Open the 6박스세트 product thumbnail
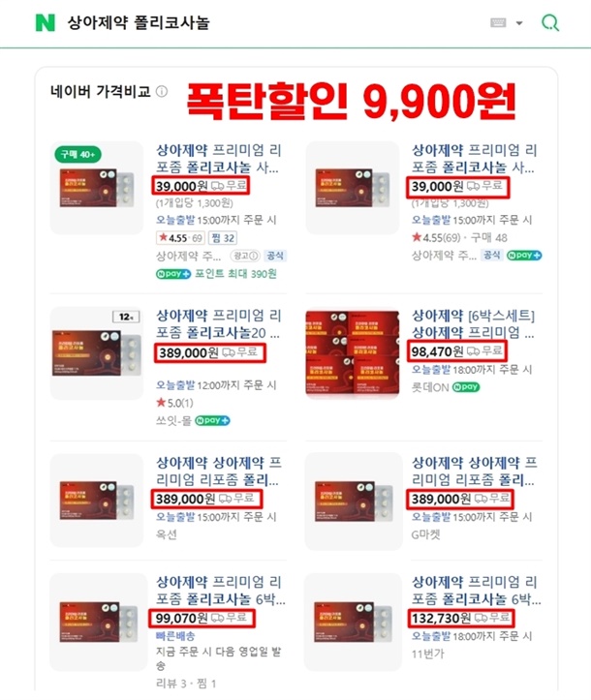Image resolution: width=591 pixels, height=700 pixels. tap(353, 353)
